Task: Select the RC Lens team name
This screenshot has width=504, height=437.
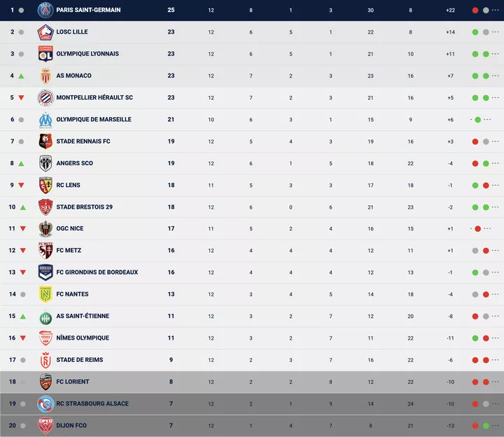Action: pos(69,186)
